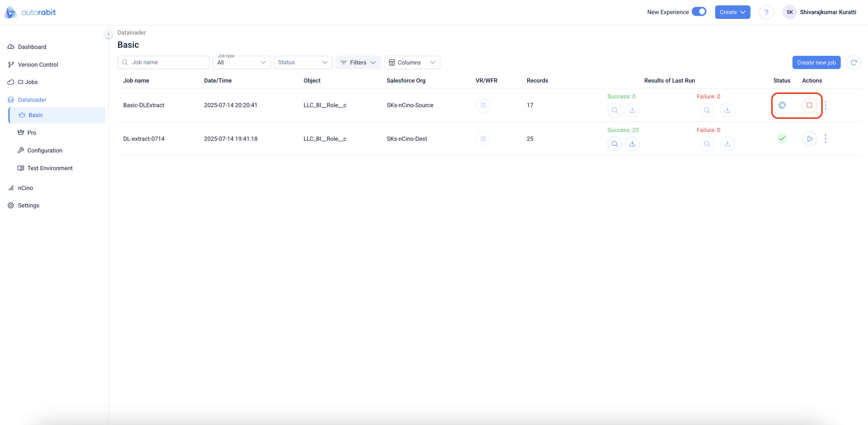This screenshot has width=868, height=425.
Task: Open Version Control in sidebar
Action: [38, 65]
